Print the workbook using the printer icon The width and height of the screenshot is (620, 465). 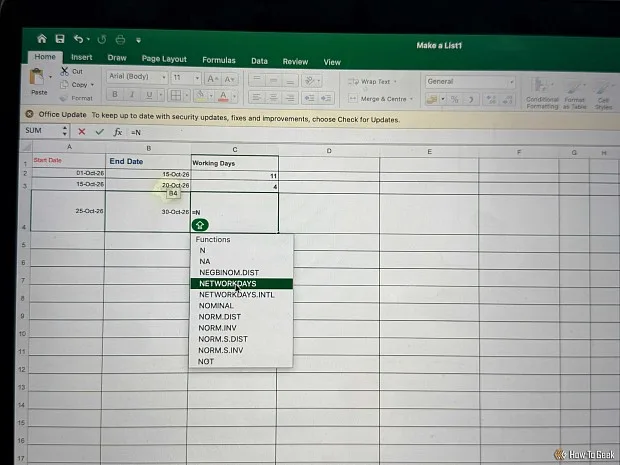120,40
